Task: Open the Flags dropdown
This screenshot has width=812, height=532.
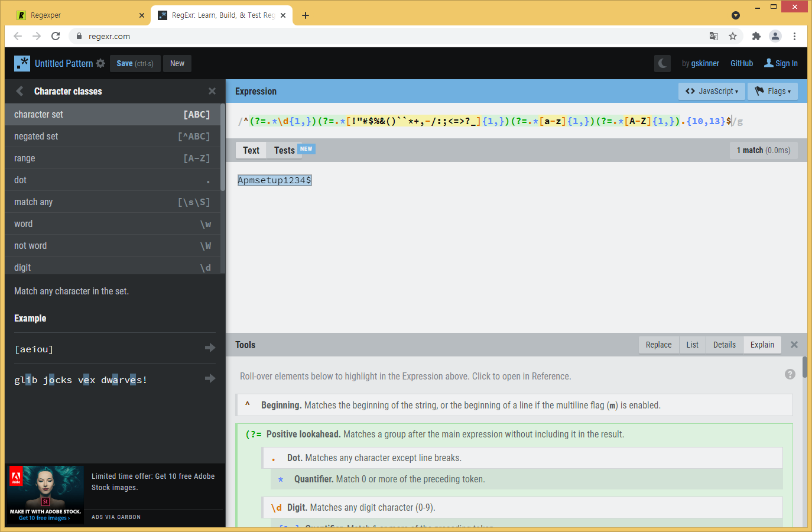Action: [773, 91]
